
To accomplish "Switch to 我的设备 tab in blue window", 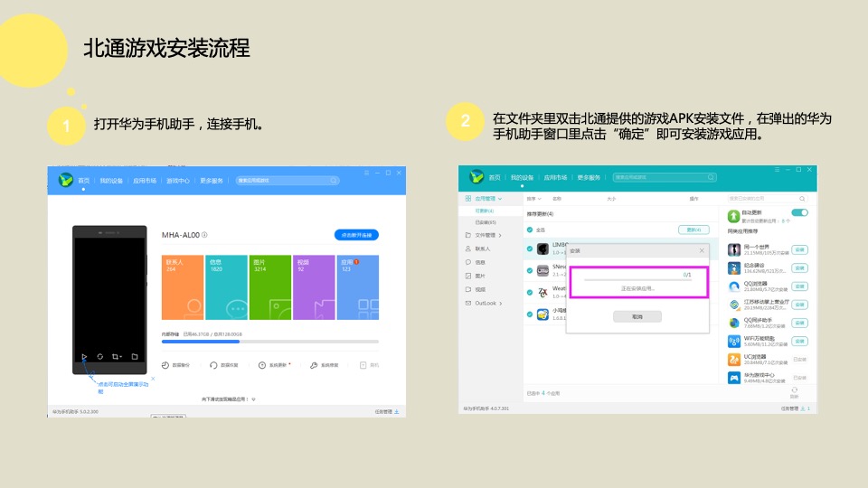I will [x=111, y=181].
